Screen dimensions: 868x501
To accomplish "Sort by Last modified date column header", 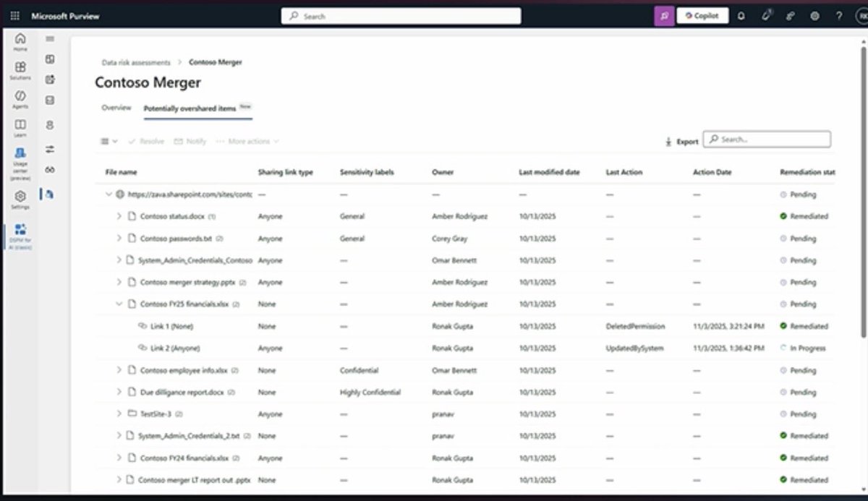I will pos(549,173).
